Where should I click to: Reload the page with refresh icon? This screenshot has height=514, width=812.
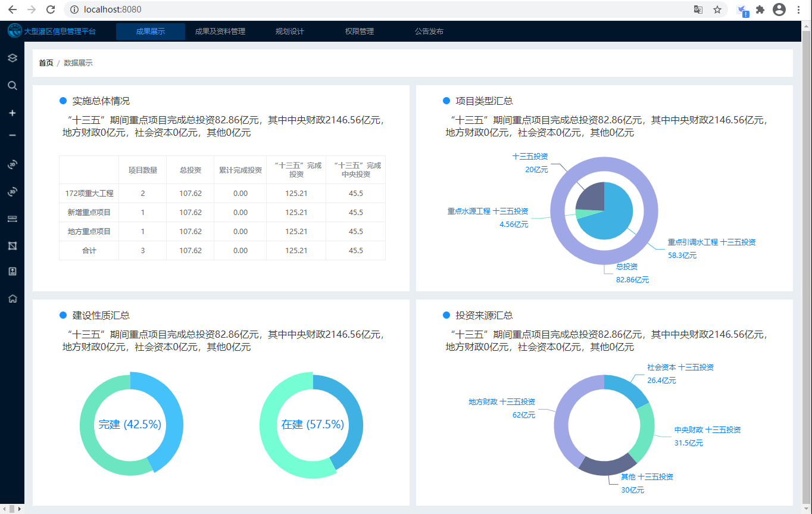coord(51,10)
